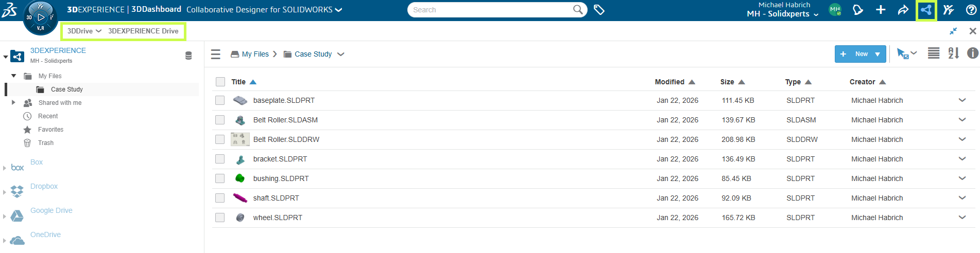Screen dimensions: 980x253
Task: Sort by the Size column header
Action: tap(727, 82)
